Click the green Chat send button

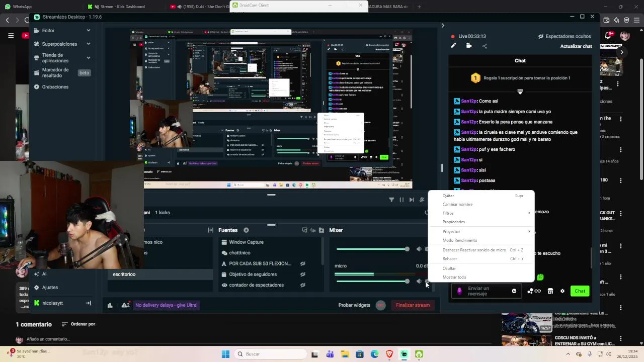[x=580, y=291]
